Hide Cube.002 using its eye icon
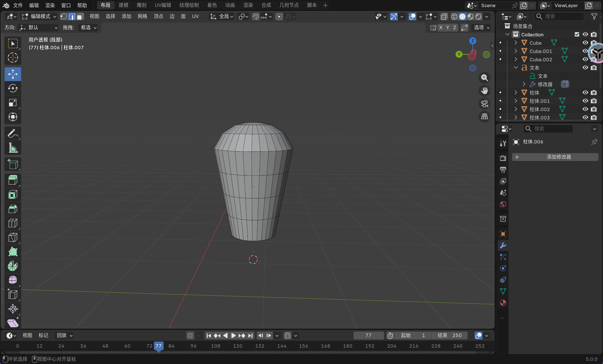603x364 pixels. click(x=585, y=59)
